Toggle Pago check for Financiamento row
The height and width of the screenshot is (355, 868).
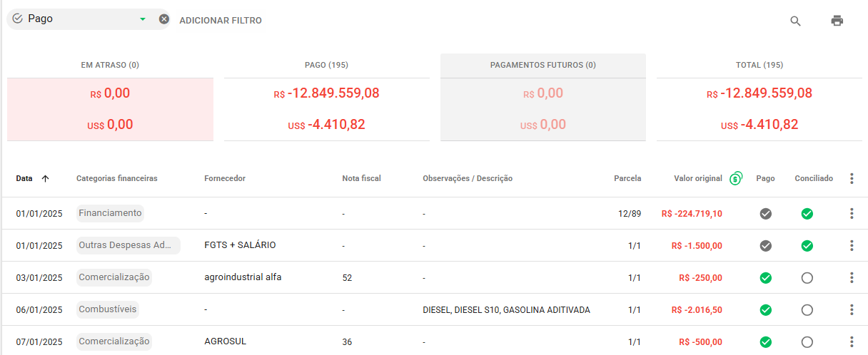pos(766,213)
